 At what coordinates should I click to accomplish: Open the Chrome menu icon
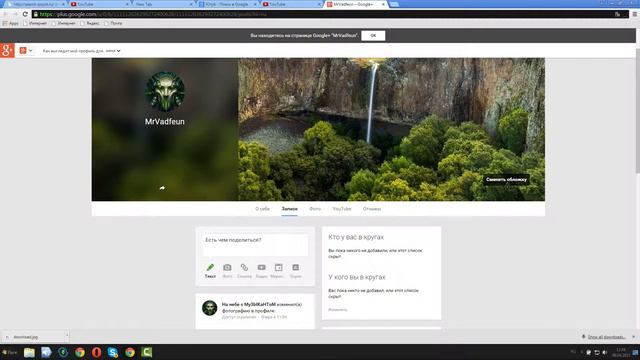tap(635, 14)
